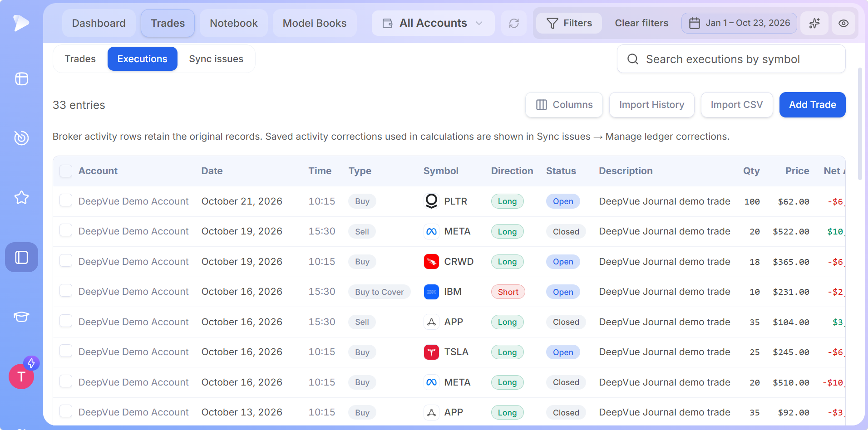The image size is (868, 430).
Task: Open the All Accounts dropdown
Action: tap(433, 23)
